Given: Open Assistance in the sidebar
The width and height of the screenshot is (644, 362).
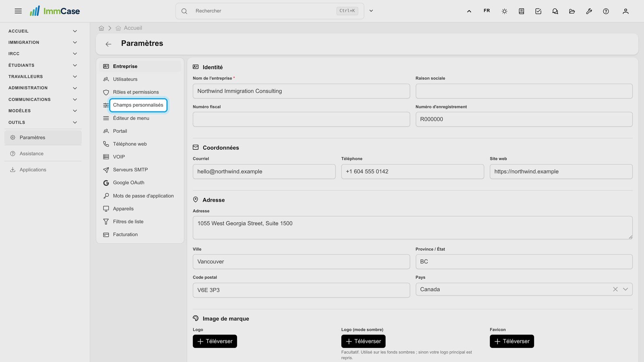Looking at the screenshot, I should point(43,154).
